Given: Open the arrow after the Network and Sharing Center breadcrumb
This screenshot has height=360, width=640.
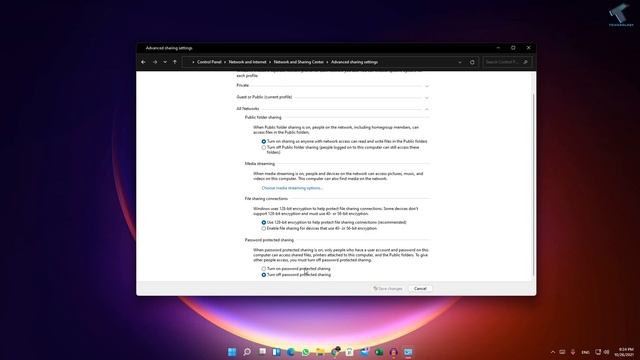Looking at the screenshot, I should pos(327,62).
